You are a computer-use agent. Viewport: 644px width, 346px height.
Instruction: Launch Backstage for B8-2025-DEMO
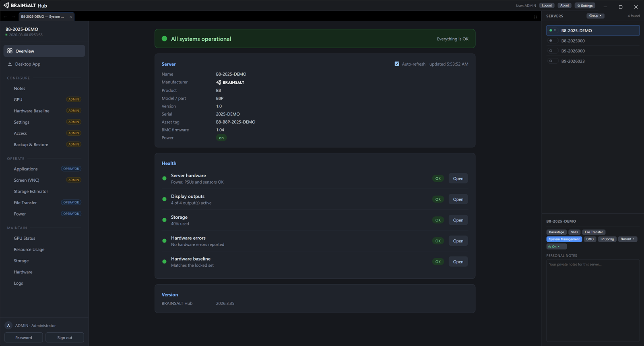coord(557,232)
